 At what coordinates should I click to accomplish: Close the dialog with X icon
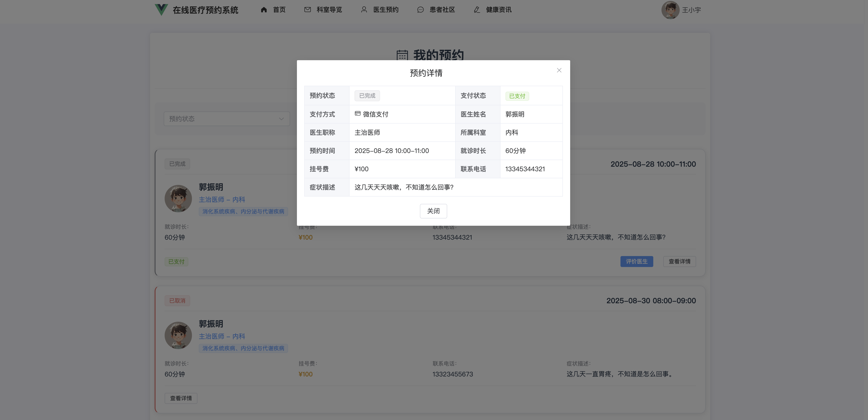tap(559, 70)
